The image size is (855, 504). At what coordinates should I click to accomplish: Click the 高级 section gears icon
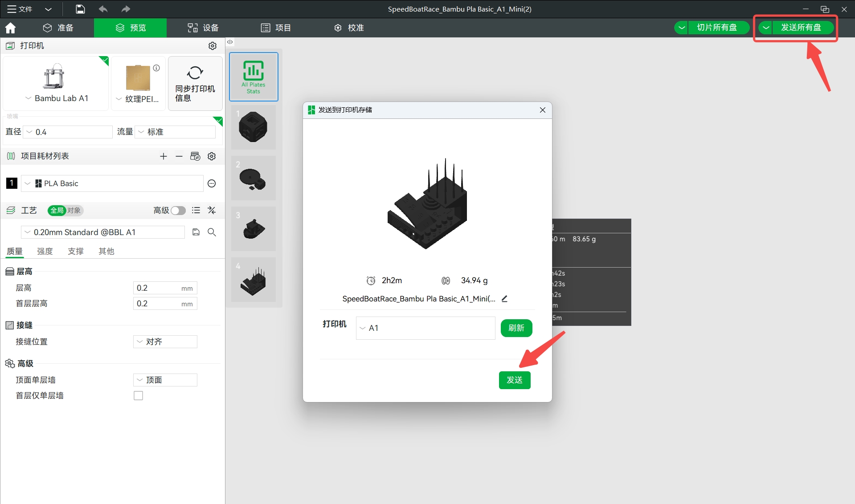[10, 364]
